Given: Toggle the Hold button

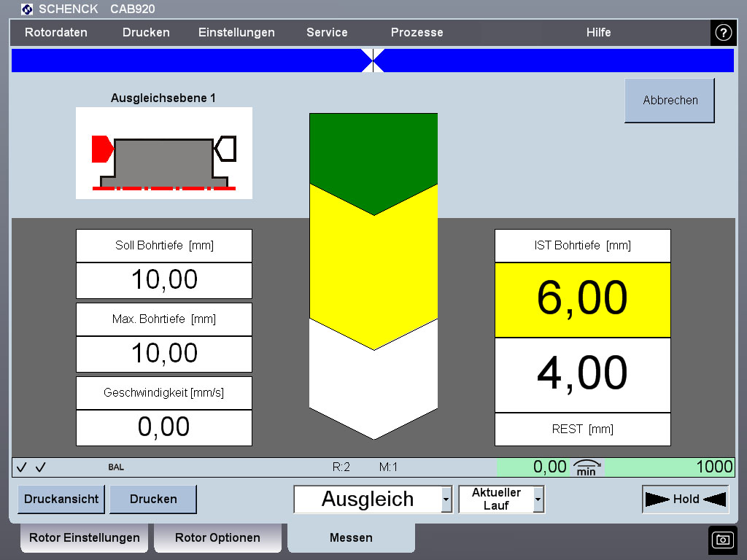Looking at the screenshot, I should click(685, 499).
